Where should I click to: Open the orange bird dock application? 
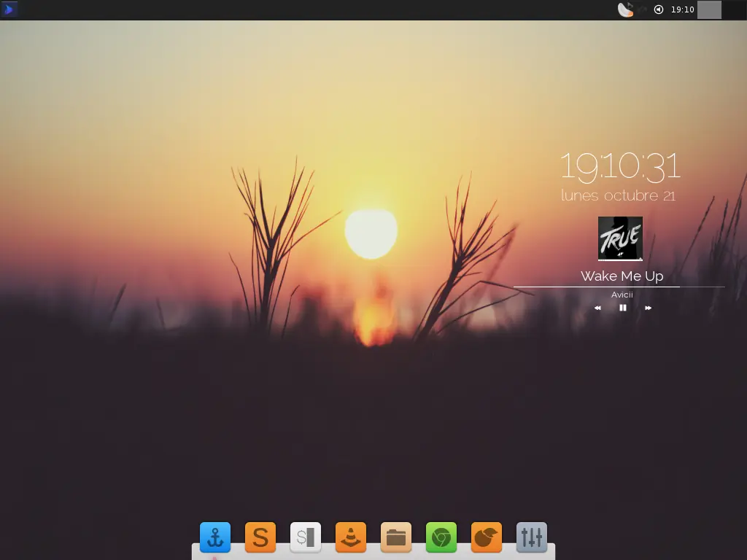487,537
